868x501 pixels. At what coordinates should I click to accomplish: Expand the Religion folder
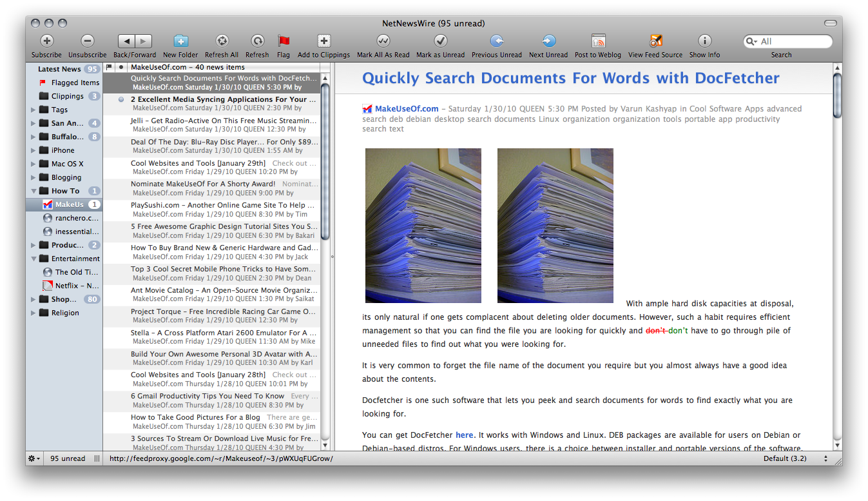pos(34,313)
